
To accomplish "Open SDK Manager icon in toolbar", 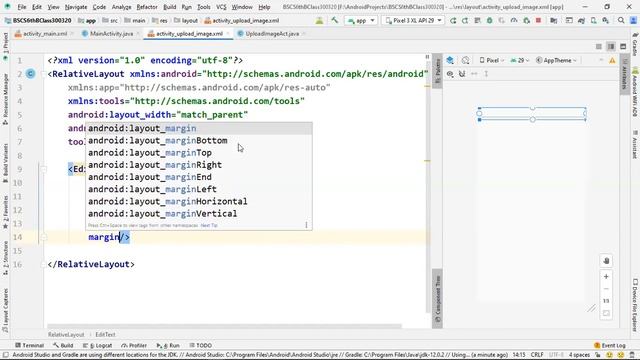I will coord(606,20).
